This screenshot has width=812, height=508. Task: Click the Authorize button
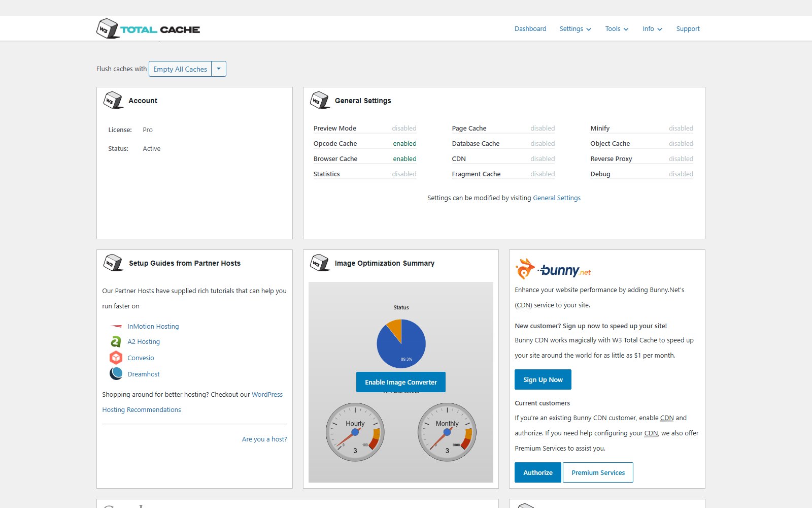(538, 472)
